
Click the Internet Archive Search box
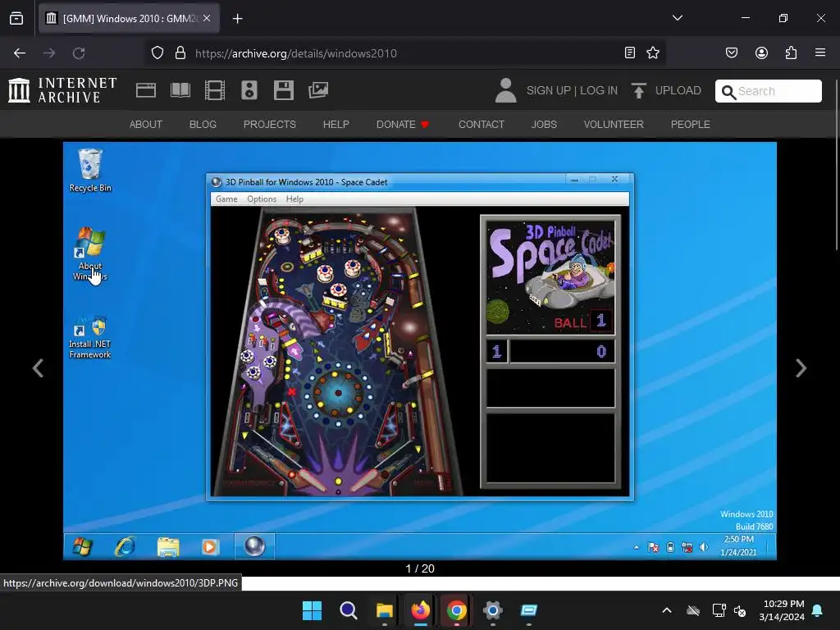768,91
